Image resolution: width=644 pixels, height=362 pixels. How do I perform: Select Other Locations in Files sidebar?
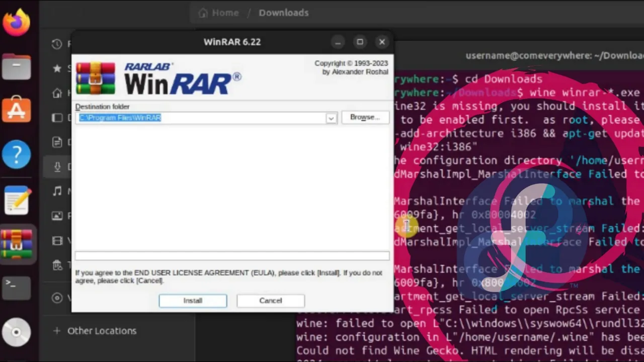pyautogui.click(x=102, y=331)
